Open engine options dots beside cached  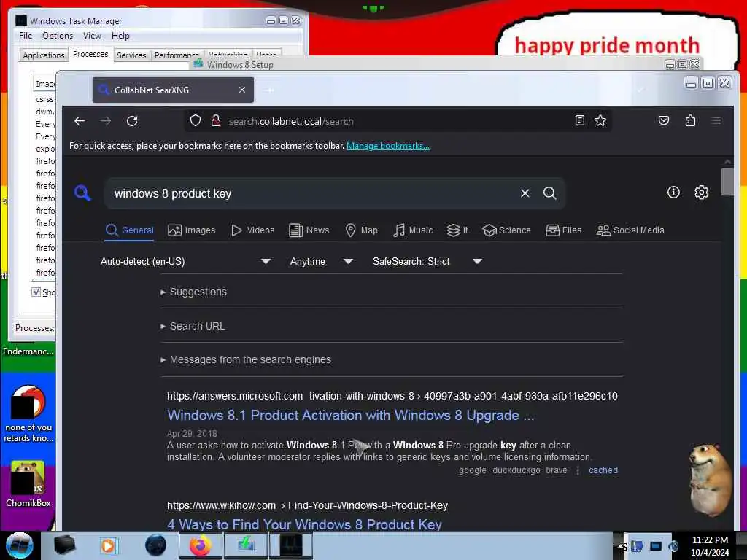tap(578, 470)
